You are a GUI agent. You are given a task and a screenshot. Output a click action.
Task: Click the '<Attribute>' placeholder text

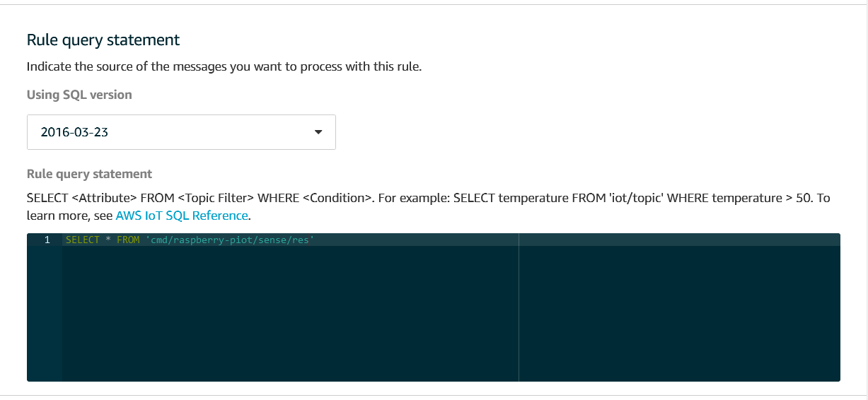[104, 198]
